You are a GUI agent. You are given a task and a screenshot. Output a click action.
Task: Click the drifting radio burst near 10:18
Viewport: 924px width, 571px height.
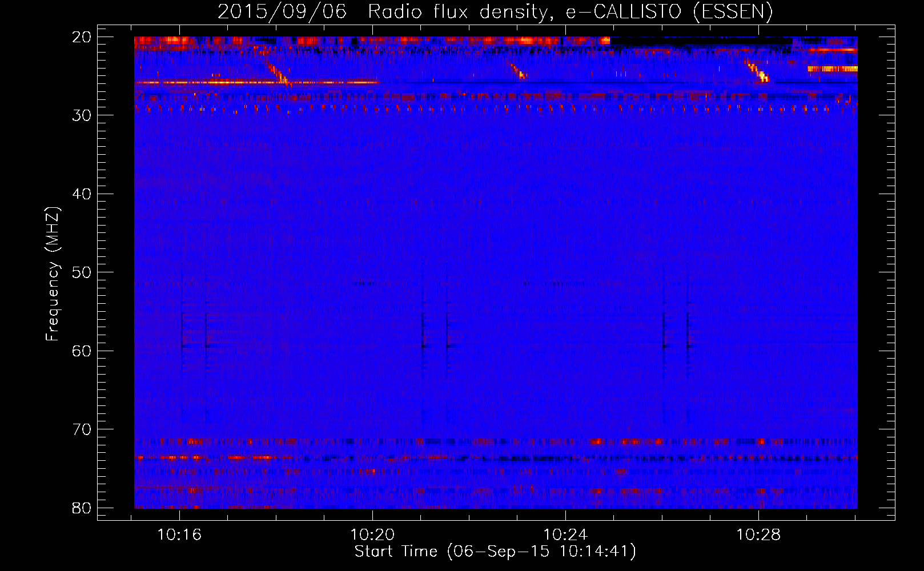tap(279, 74)
